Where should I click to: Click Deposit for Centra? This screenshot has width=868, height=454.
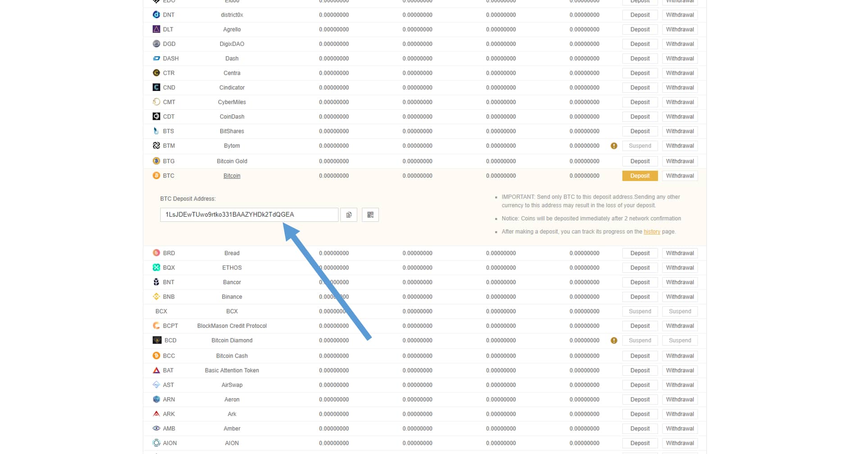(x=640, y=73)
